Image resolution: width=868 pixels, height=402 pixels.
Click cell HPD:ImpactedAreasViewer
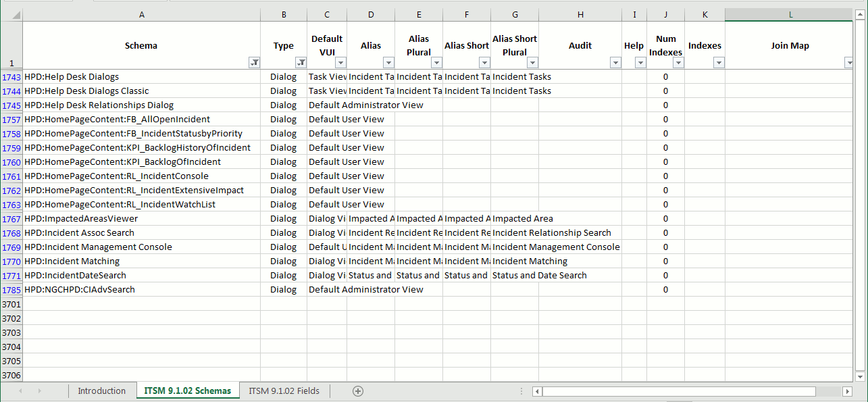coord(141,219)
